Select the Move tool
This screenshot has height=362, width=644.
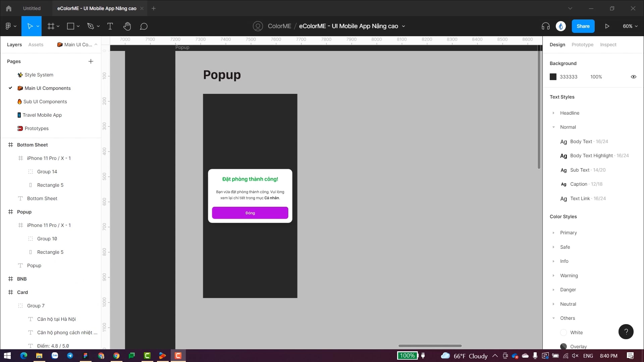pyautogui.click(x=30, y=26)
